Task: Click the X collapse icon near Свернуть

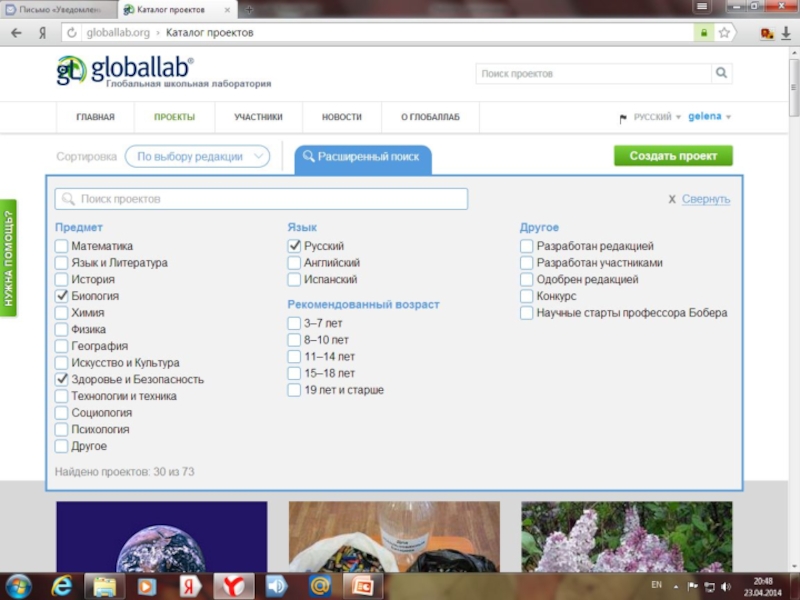Action: 672,199
